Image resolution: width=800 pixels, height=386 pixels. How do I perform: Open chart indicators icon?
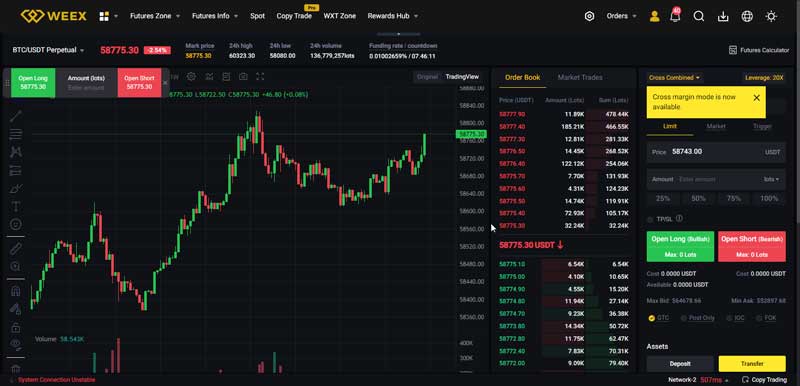209,76
